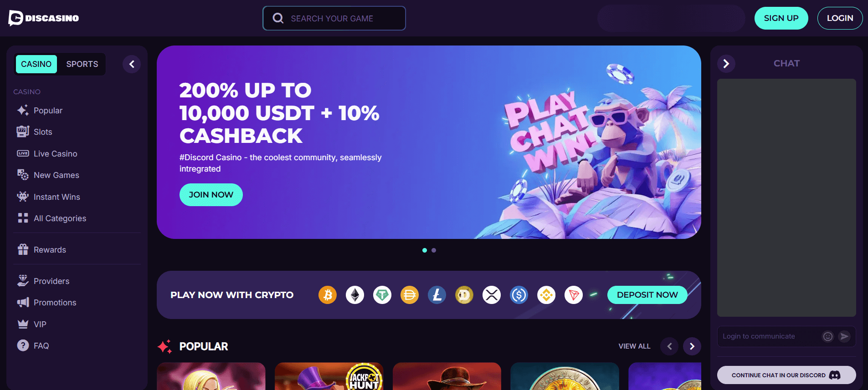Pick the Litecoin coin icon
The height and width of the screenshot is (390, 868).
tap(437, 295)
